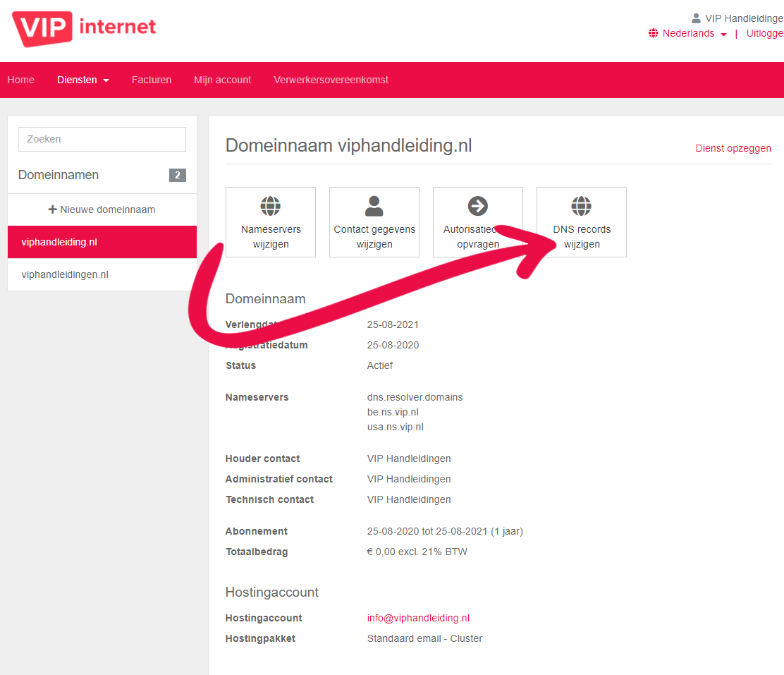784x675 pixels.
Task: Select viphandleiding.nl in the sidebar
Action: click(x=102, y=242)
